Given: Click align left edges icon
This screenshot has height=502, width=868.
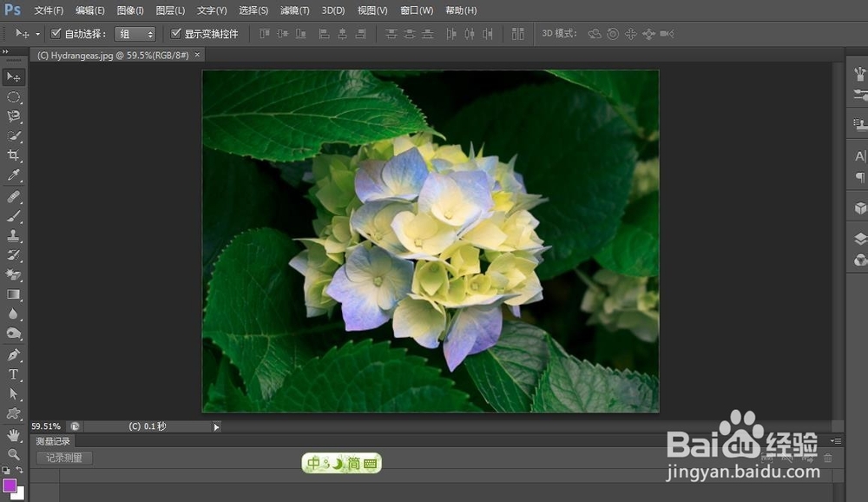Looking at the screenshot, I should coord(325,34).
